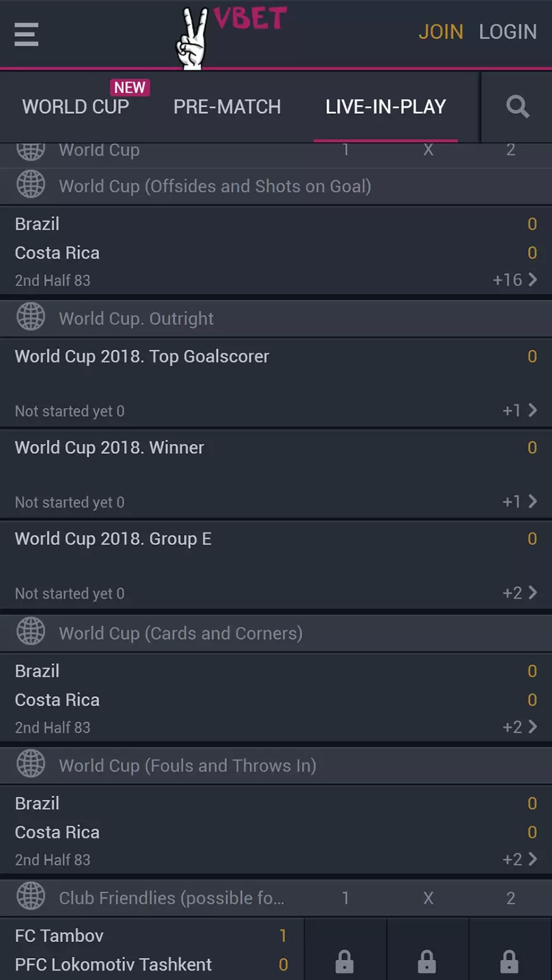Tap globe icon beside Club Friendlies
This screenshot has width=552, height=980.
30,897
